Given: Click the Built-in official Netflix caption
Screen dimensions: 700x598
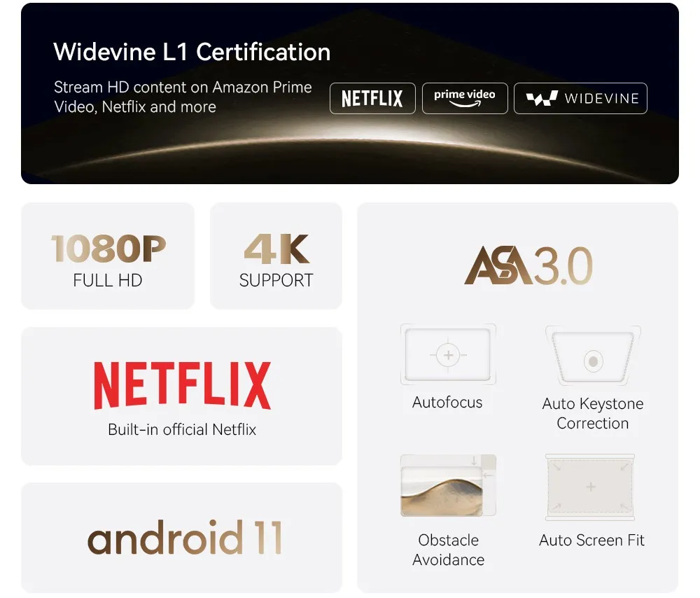Looking at the screenshot, I should pos(182,430).
